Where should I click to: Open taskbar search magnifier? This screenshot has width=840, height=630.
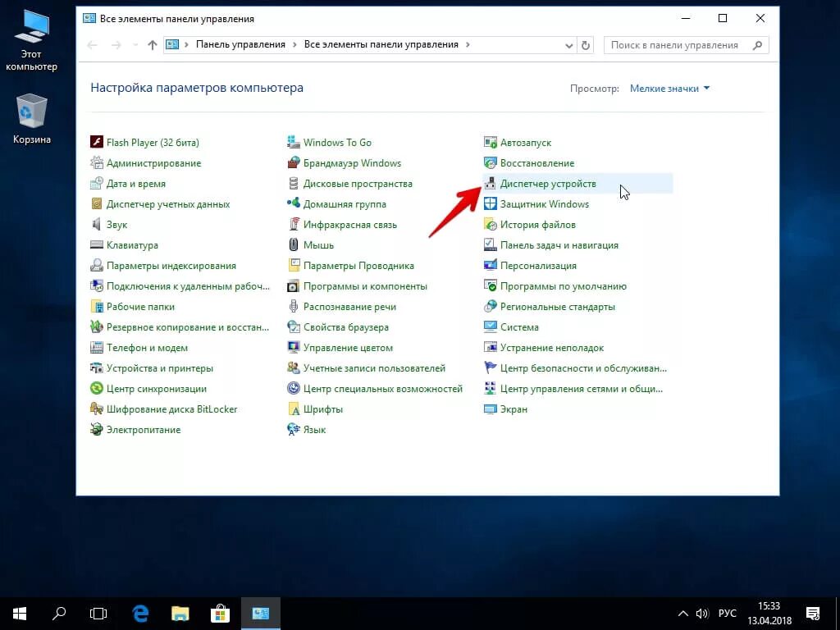[x=59, y=614]
